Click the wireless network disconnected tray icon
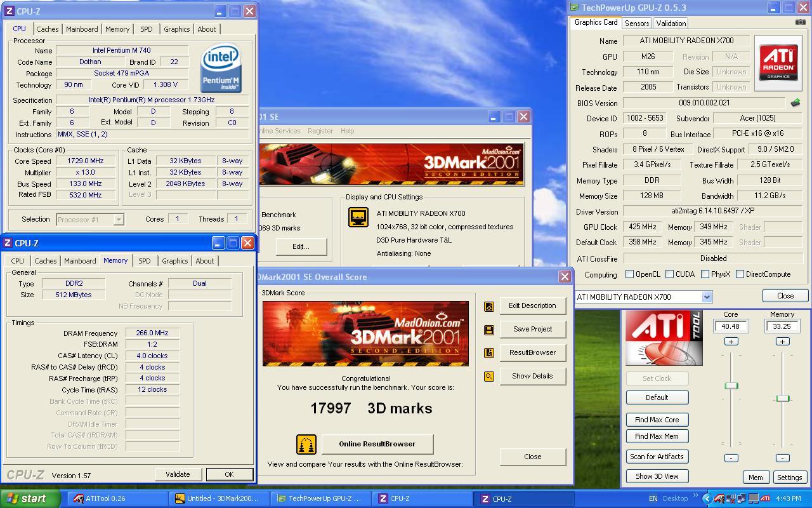 (730, 498)
